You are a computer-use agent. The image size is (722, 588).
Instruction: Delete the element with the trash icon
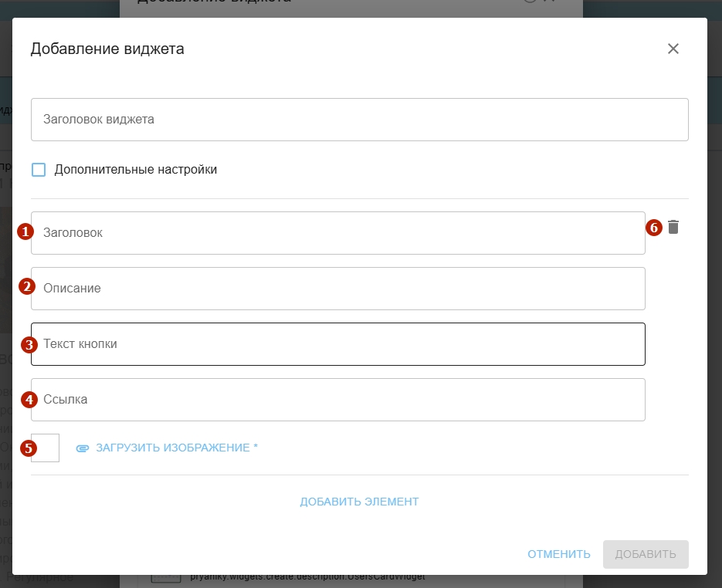(673, 227)
